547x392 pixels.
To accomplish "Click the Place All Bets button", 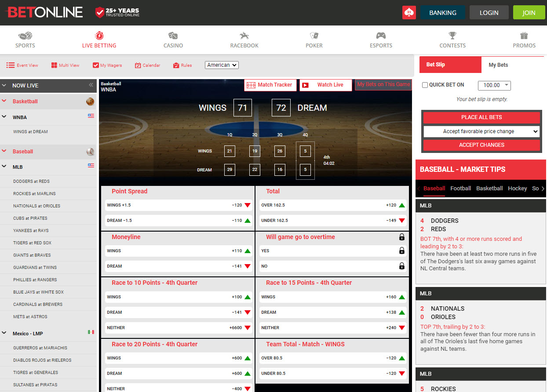I will (481, 117).
